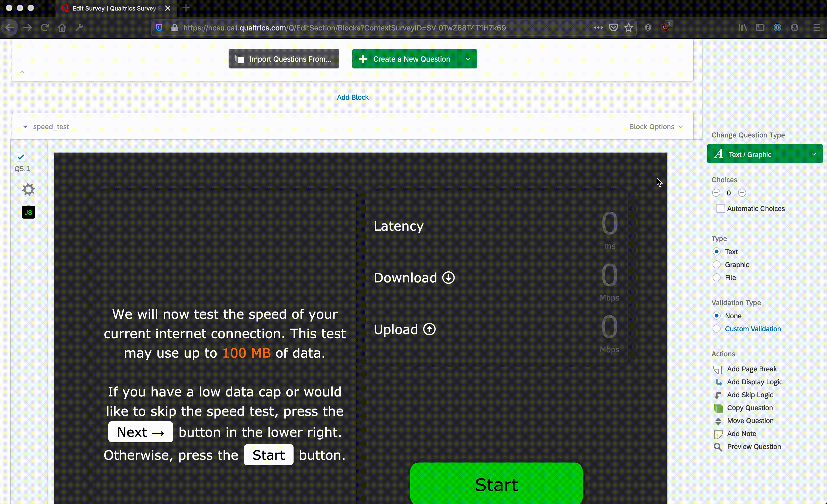Uncheck the Q5.1 question checkbox
This screenshot has width=827, height=504.
click(21, 157)
